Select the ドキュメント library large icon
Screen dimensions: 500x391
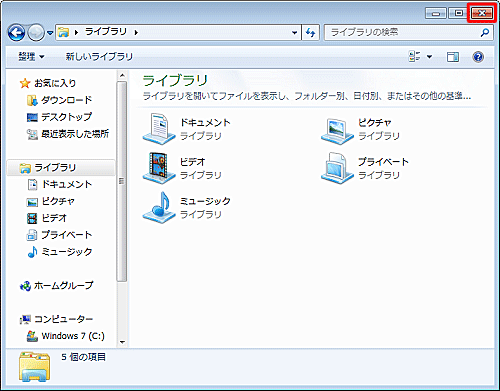pos(159,129)
